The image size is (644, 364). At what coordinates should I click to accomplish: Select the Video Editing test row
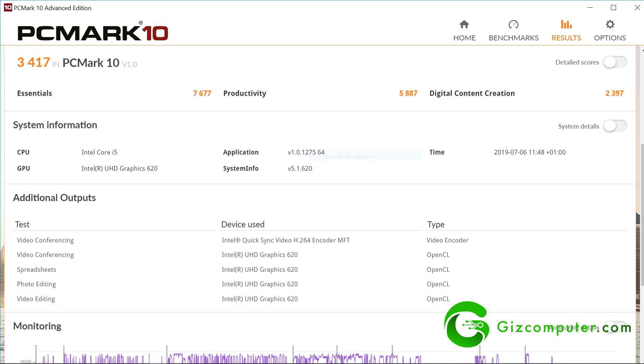(36, 299)
